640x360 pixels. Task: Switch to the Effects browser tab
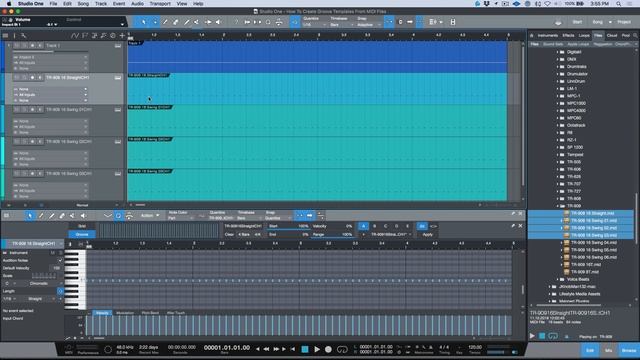click(568, 36)
